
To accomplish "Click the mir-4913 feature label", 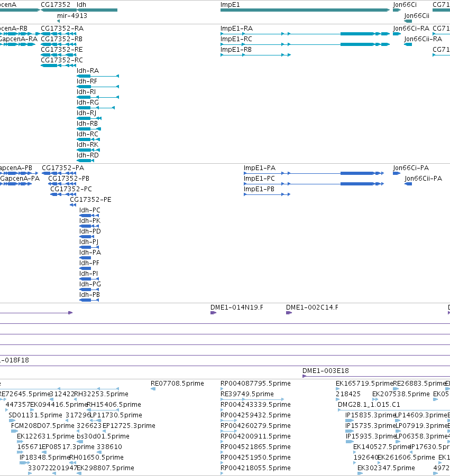I will coord(72,16).
